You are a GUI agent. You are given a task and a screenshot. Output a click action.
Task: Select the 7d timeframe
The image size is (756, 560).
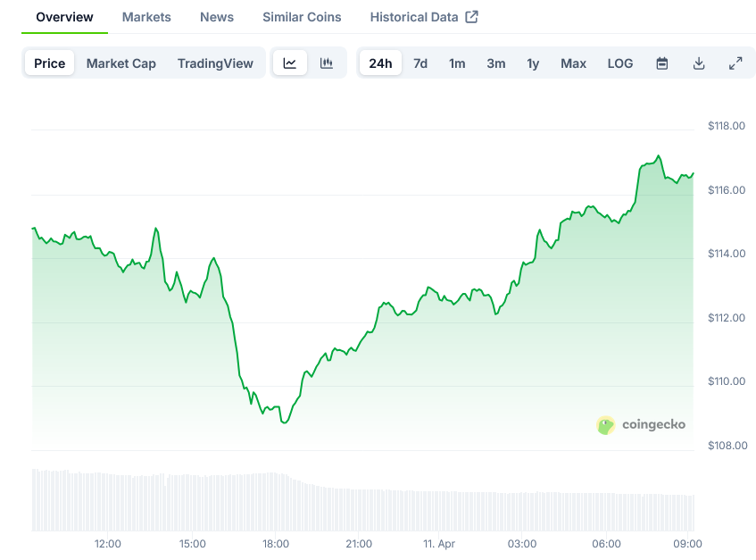pyautogui.click(x=420, y=63)
